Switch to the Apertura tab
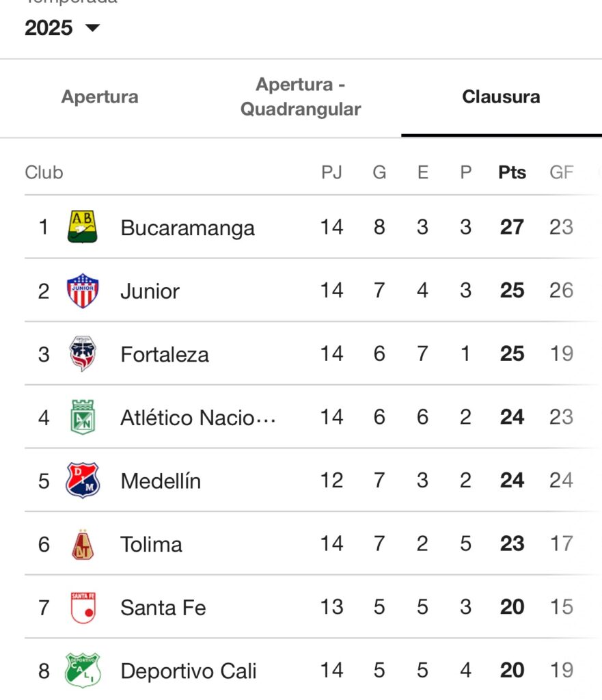The width and height of the screenshot is (602, 700). (x=100, y=97)
